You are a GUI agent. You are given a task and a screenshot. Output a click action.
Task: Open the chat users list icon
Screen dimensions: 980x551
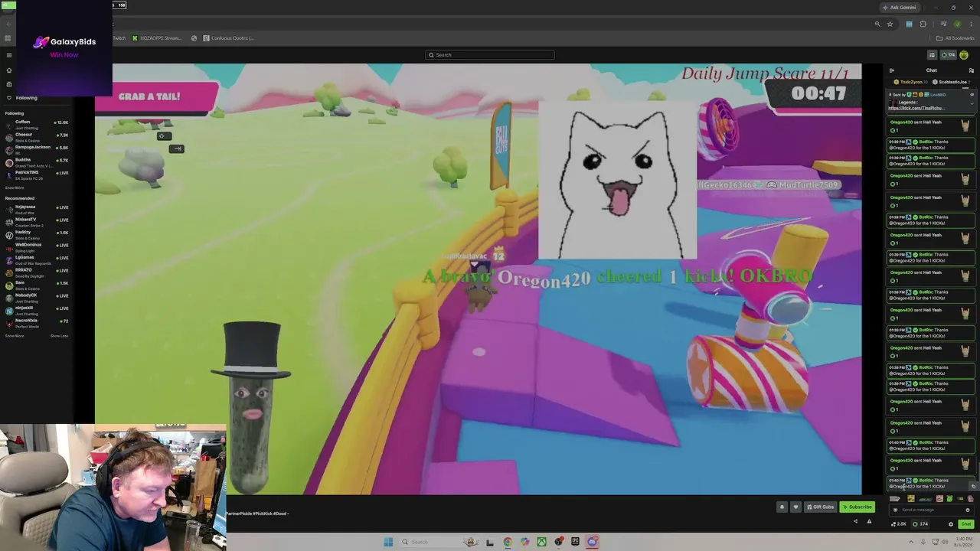pos(972,70)
